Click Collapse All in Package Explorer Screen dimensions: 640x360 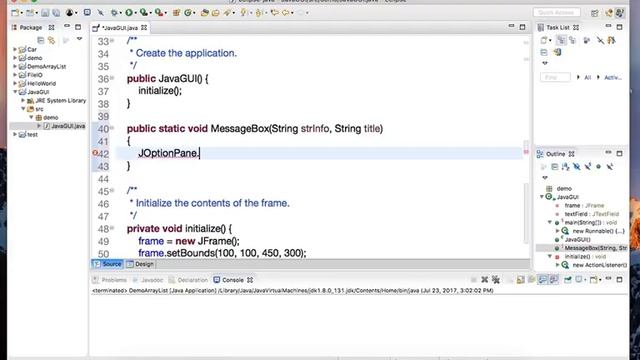pyautogui.click(x=40, y=40)
